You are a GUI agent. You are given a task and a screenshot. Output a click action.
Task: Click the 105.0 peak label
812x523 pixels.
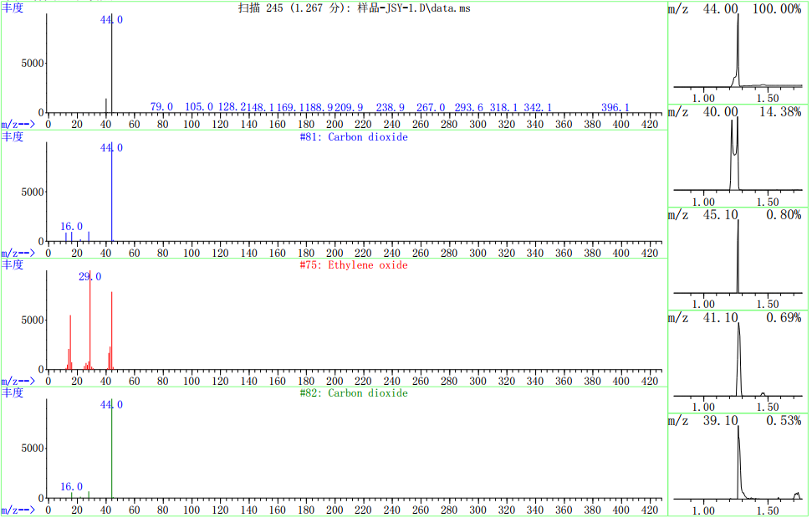(x=199, y=107)
